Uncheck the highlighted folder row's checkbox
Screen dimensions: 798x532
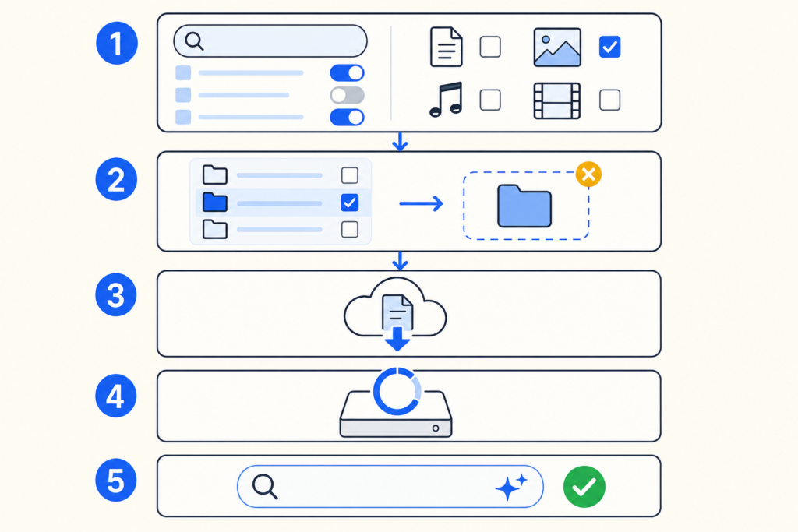(350, 203)
